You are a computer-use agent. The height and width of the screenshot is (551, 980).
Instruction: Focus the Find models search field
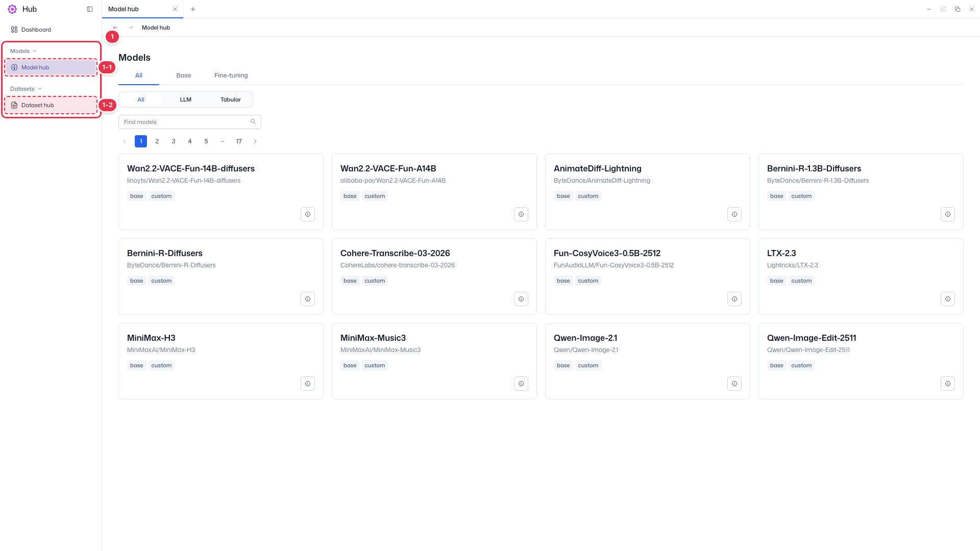(190, 122)
